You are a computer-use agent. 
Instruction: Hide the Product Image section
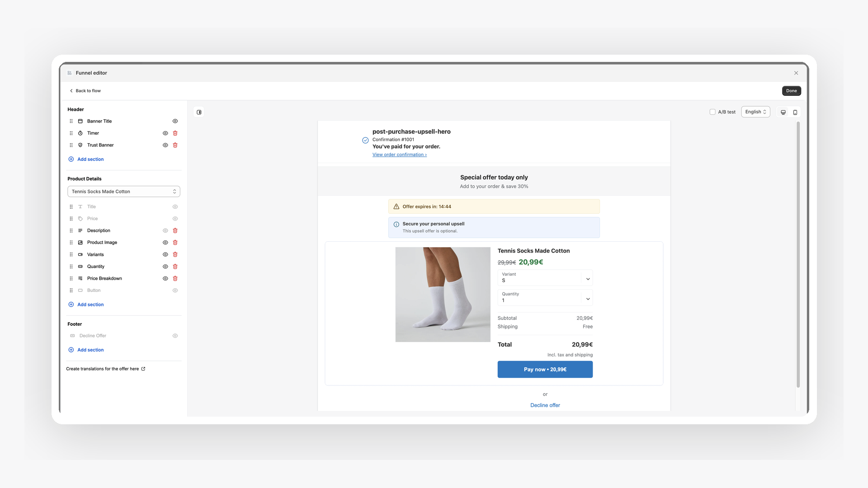click(165, 243)
